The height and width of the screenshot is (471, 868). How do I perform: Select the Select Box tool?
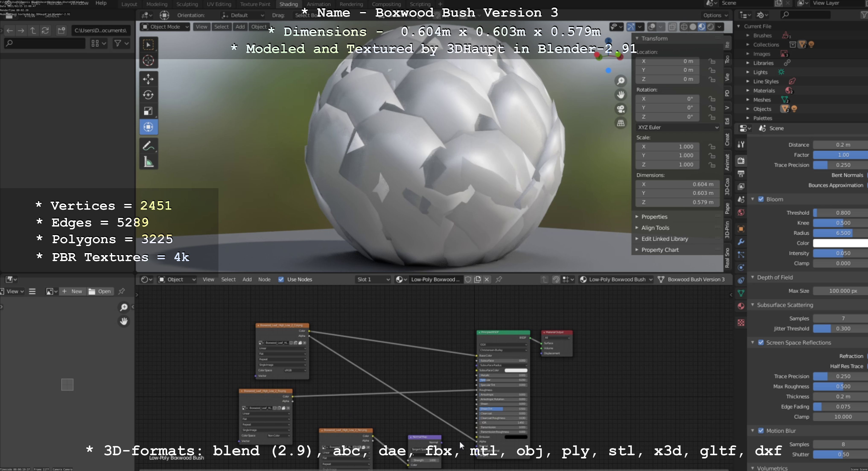149,45
